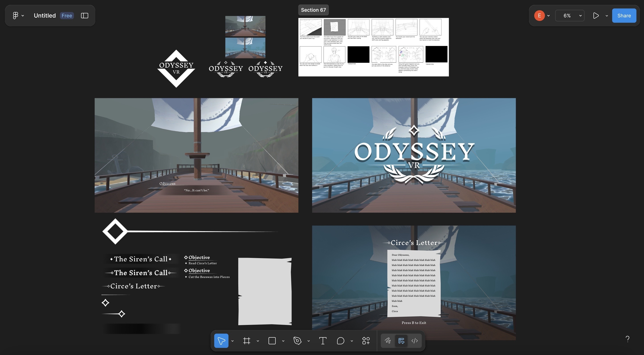Select the Text tool
The height and width of the screenshot is (355, 644).
[x=323, y=341]
